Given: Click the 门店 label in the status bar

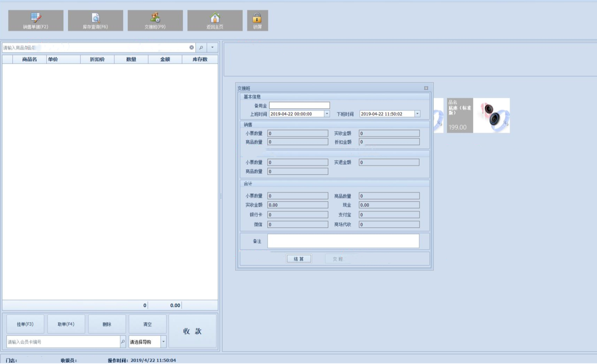Looking at the screenshot, I should (x=11, y=360).
